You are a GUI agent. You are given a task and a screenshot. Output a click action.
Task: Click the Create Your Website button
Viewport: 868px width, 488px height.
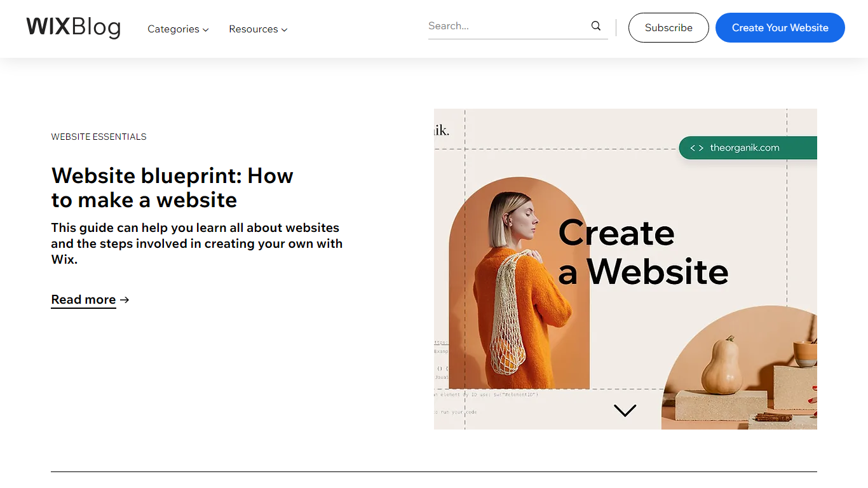point(780,28)
